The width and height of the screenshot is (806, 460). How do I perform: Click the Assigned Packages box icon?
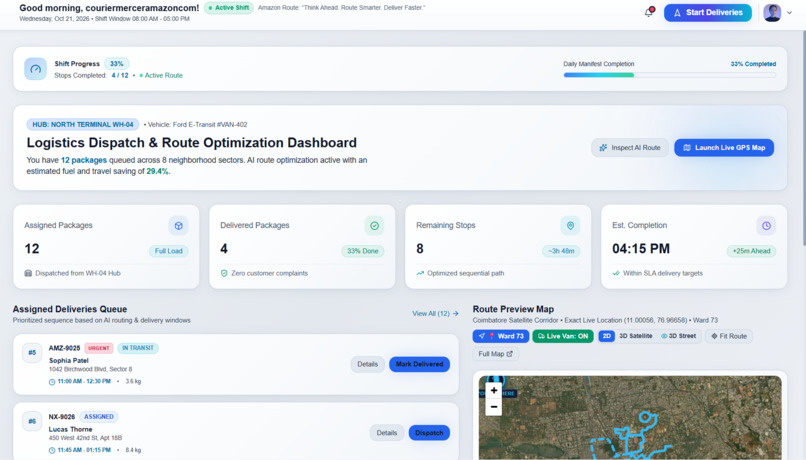tap(178, 226)
